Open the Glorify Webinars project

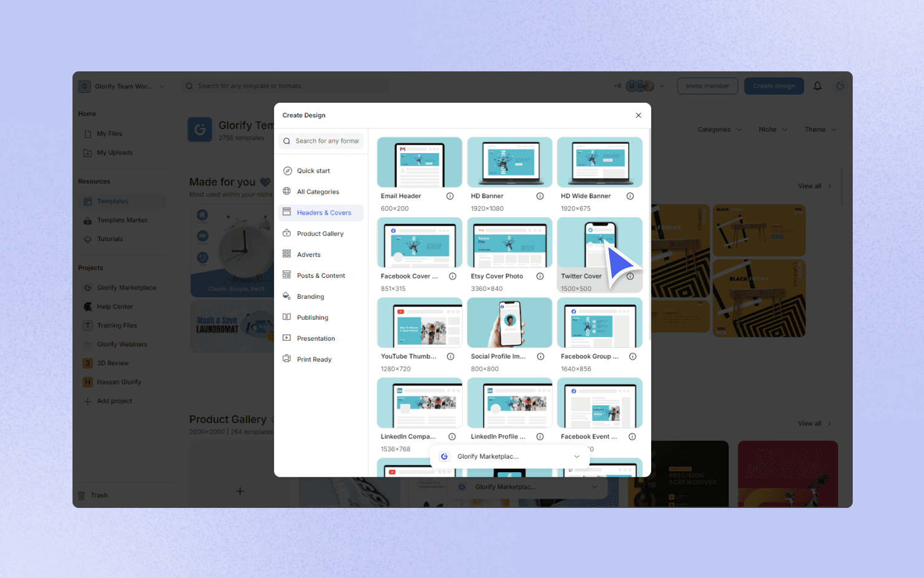click(122, 344)
